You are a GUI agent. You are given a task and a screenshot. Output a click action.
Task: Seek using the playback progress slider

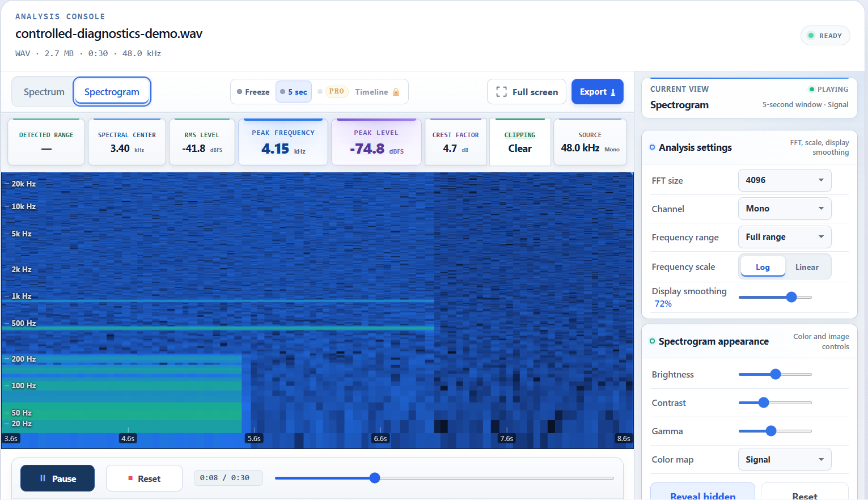[444, 478]
